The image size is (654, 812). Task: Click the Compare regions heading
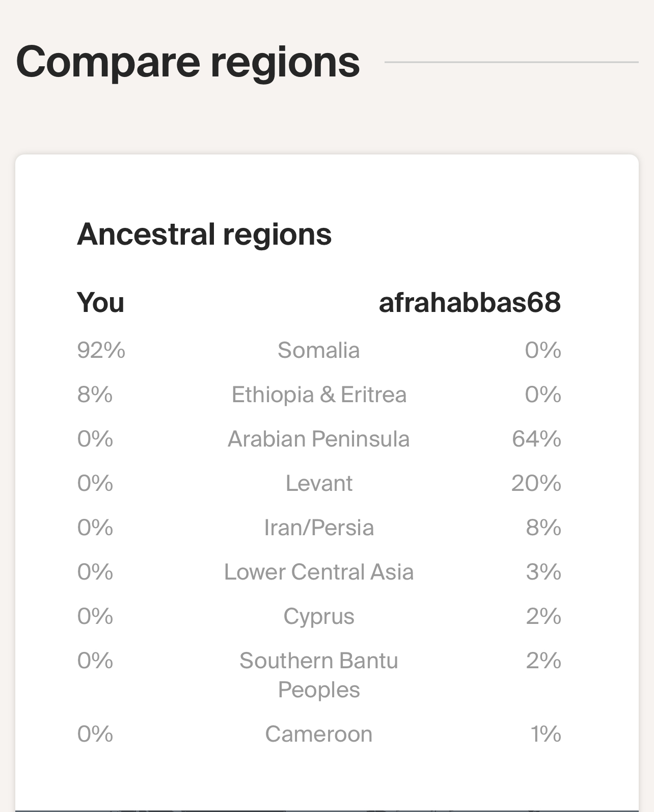[188, 62]
